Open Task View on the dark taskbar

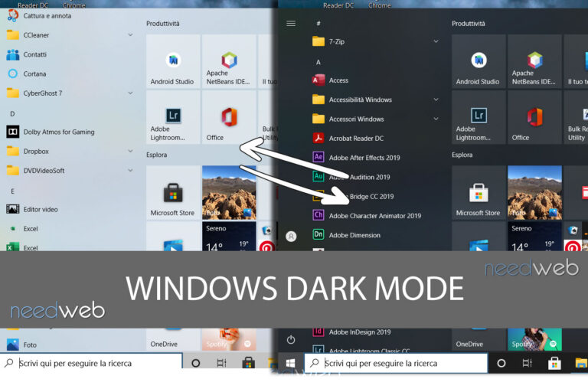[528, 363]
